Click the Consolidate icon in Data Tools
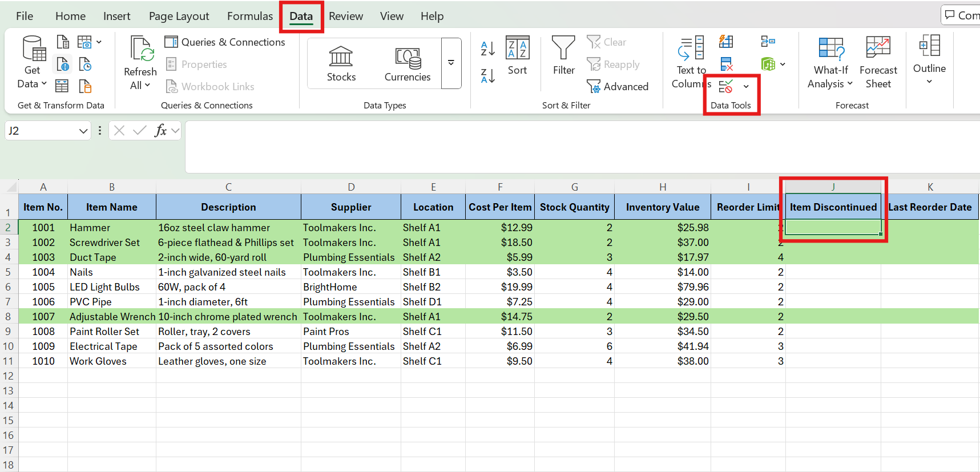This screenshot has width=980, height=472. [768, 42]
